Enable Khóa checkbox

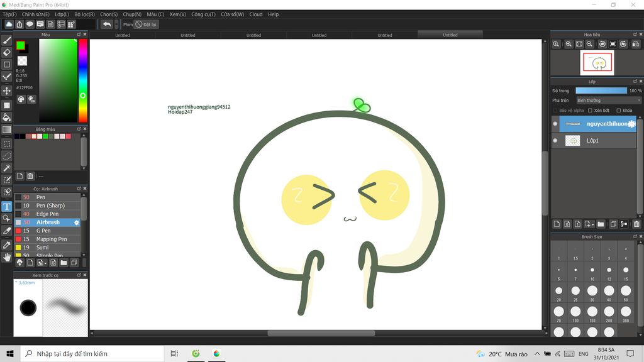[619, 111]
